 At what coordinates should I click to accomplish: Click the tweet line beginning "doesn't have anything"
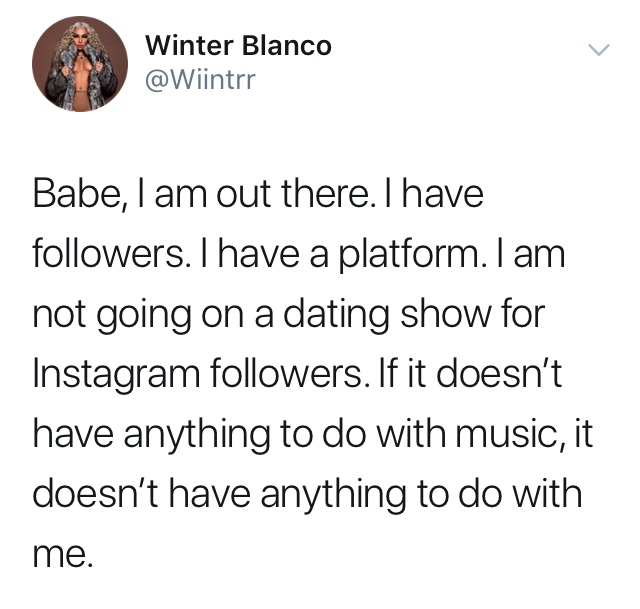[307, 495]
